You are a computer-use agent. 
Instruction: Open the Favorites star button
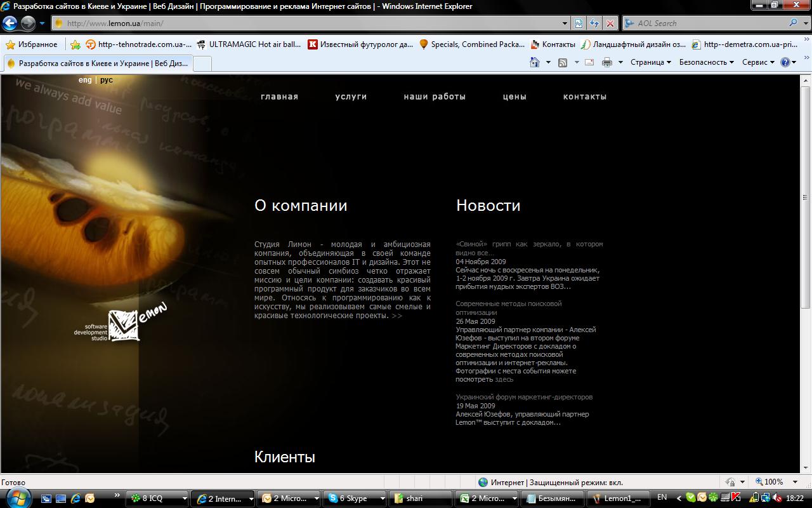(x=32, y=44)
